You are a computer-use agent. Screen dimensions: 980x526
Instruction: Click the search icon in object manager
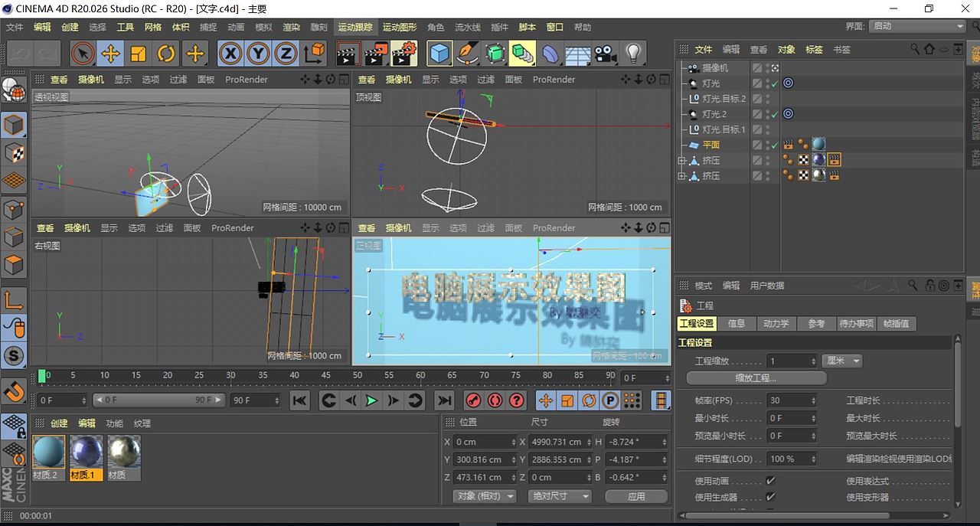tap(915, 49)
